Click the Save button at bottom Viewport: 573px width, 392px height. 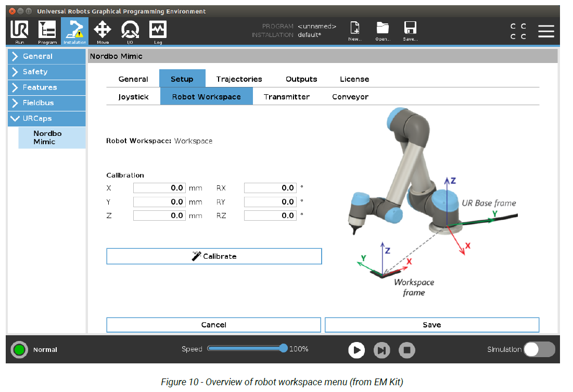(432, 325)
